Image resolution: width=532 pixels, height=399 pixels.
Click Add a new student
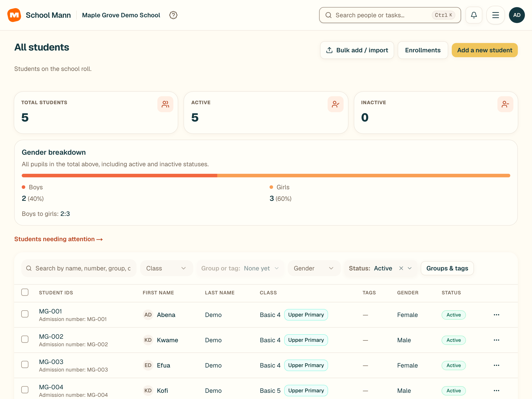485,50
